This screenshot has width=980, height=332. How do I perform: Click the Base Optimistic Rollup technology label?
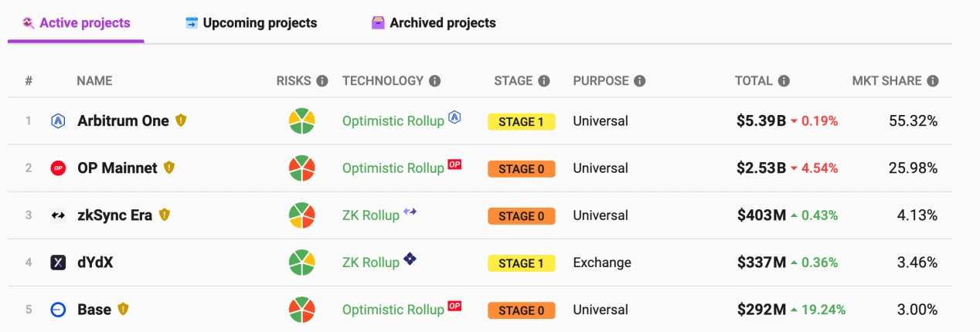393,310
